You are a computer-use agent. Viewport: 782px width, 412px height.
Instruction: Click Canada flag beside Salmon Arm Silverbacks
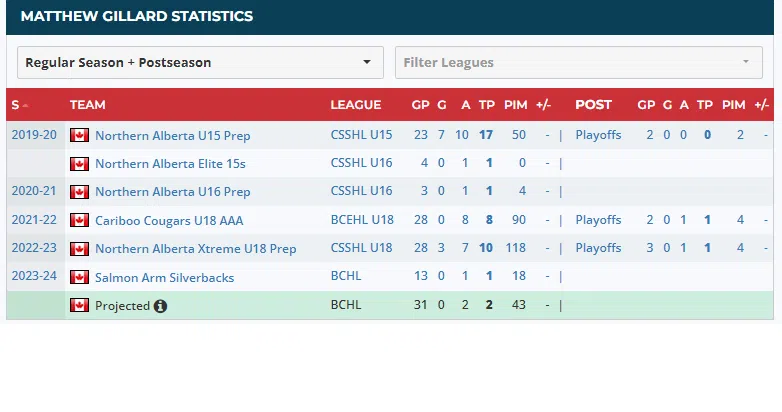point(79,277)
